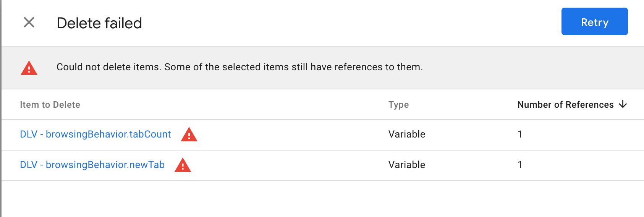This screenshot has height=217, width=644.
Task: Toggle the descending sort arrow icon
Action: coord(623,104)
